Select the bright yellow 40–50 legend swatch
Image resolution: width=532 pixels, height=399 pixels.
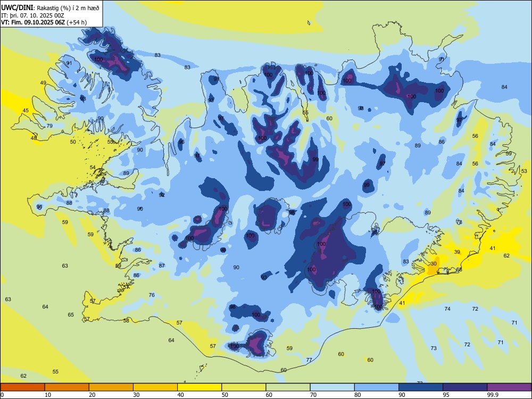[x=199, y=387]
